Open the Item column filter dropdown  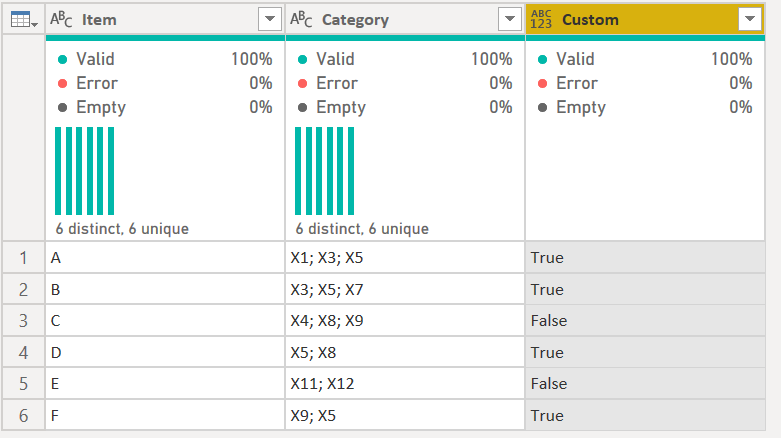pos(270,19)
